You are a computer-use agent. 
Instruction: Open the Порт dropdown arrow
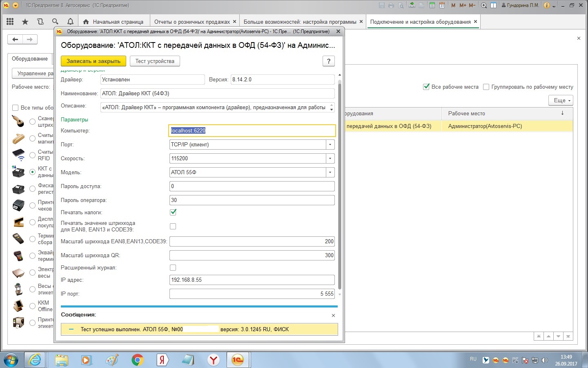click(330, 144)
